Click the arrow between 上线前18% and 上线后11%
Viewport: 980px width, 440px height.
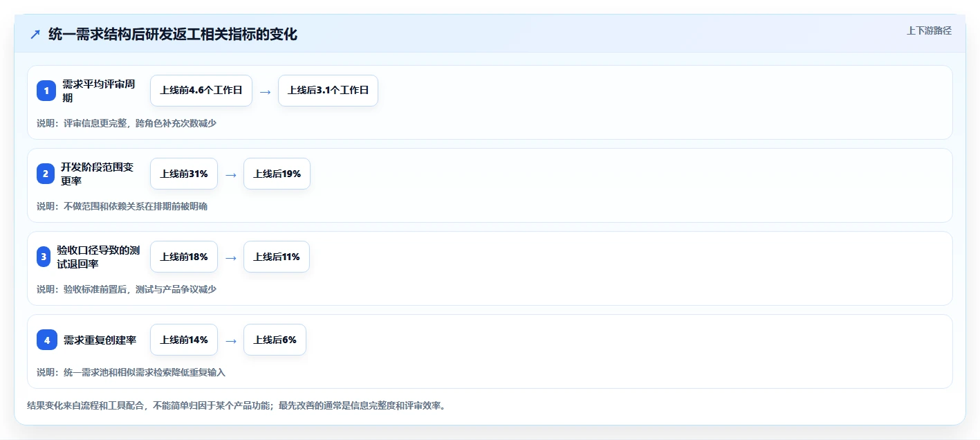[230, 257]
